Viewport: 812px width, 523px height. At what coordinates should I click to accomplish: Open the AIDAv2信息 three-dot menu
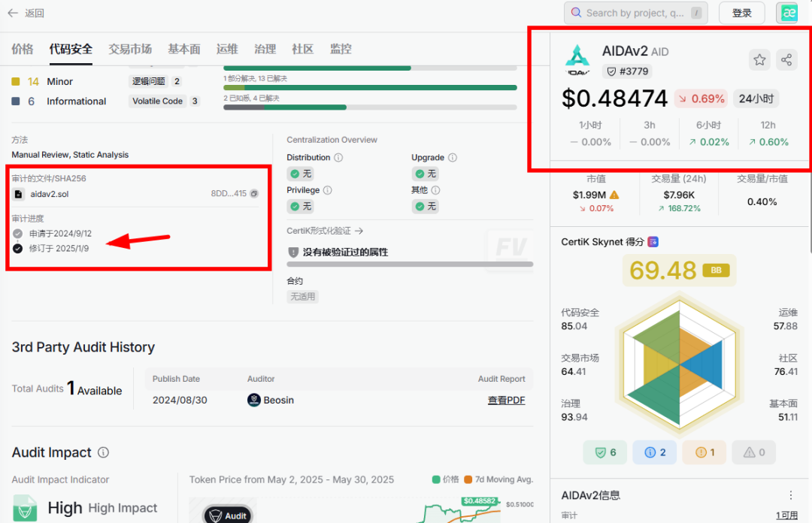[790, 495]
